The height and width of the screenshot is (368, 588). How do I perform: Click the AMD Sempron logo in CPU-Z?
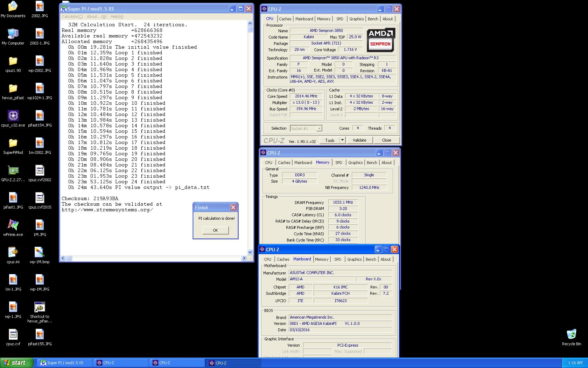click(x=381, y=40)
